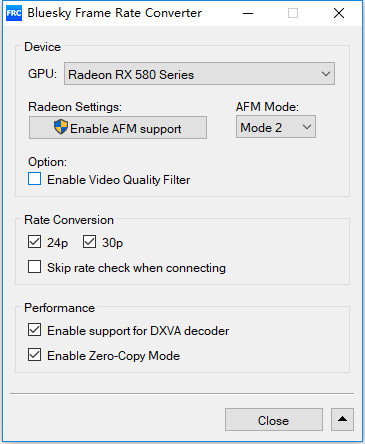Click the UAC shield icon on AFM button
The height and width of the screenshot is (444, 365).
click(x=61, y=127)
